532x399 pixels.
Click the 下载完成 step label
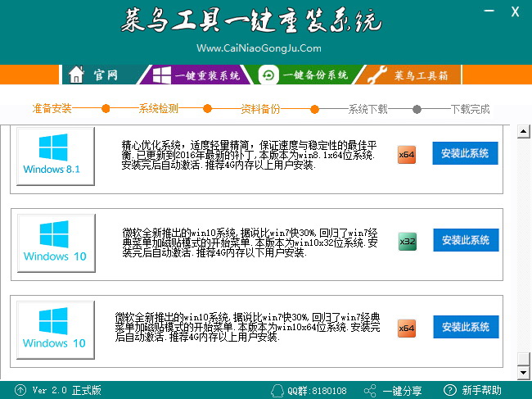pos(470,109)
